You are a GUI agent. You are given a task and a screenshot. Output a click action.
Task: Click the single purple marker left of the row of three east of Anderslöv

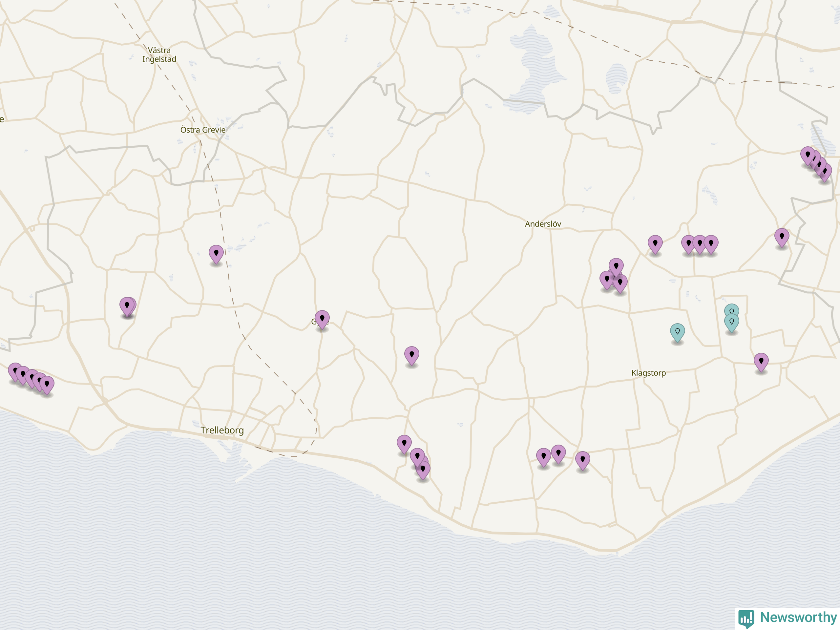pos(655,244)
